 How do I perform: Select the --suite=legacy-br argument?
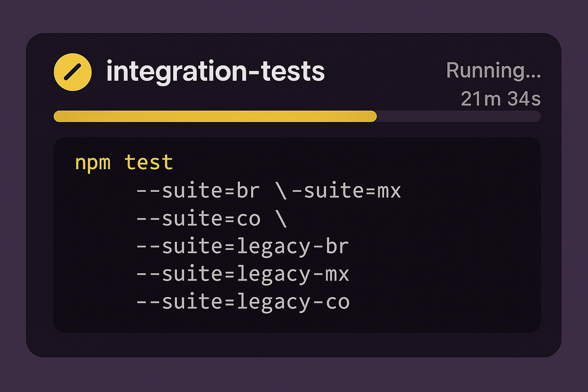pyautogui.click(x=242, y=246)
